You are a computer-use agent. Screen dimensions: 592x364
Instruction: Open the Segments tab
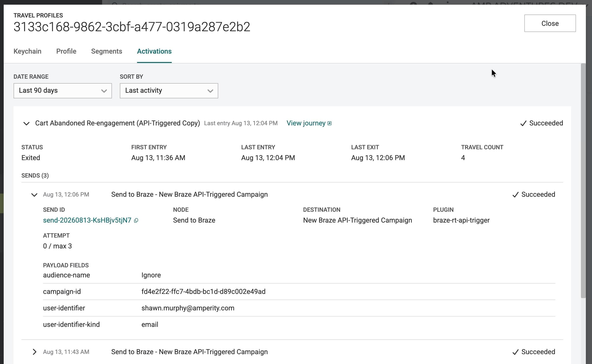[107, 51]
